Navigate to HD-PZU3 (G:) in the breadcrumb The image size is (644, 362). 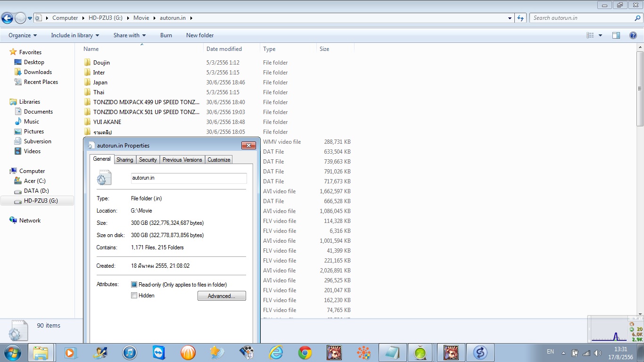105,18
